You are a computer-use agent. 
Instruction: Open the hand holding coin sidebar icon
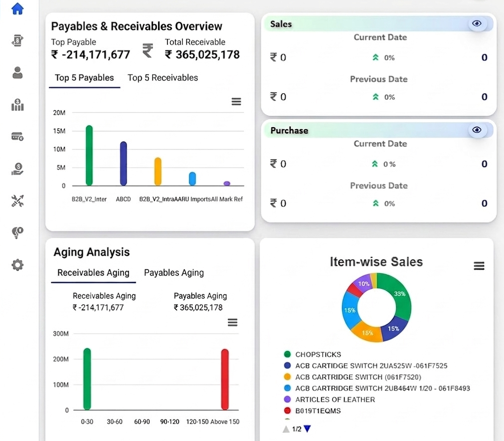tap(17, 169)
